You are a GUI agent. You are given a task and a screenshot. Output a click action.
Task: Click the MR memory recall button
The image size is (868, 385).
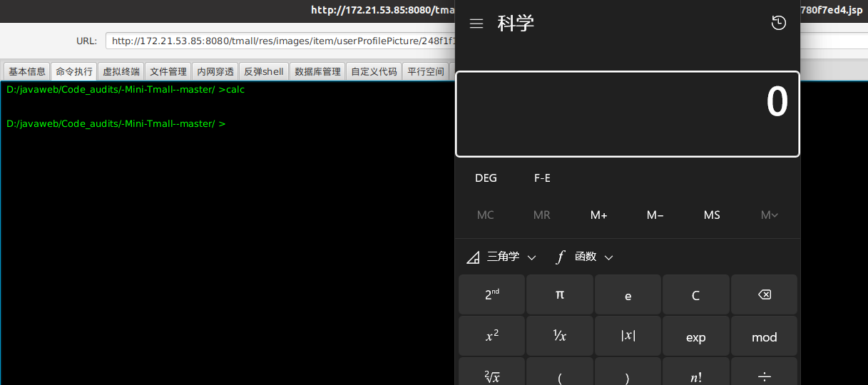[542, 215]
